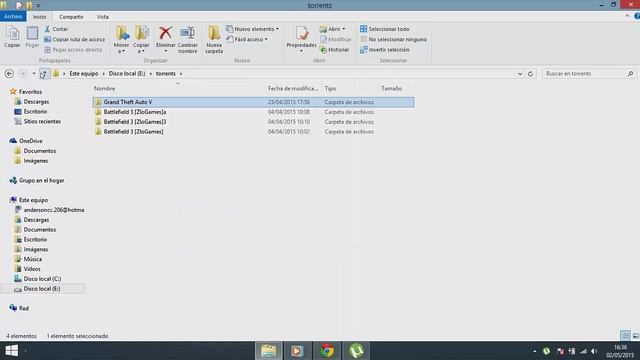The height and width of the screenshot is (360, 640).
Task: Open Chrome from the taskbar
Action: point(327,351)
